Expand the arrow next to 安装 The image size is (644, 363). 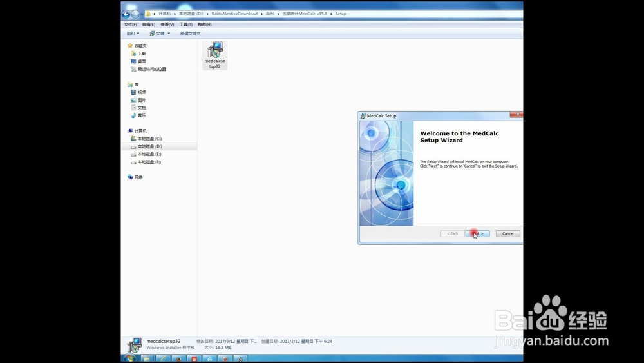168,34
